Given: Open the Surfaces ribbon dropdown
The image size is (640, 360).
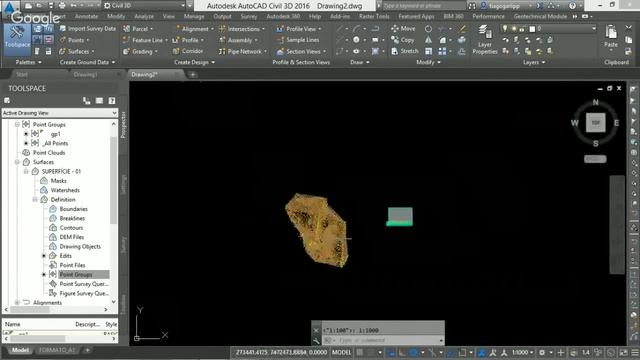Looking at the screenshot, I should [77, 51].
